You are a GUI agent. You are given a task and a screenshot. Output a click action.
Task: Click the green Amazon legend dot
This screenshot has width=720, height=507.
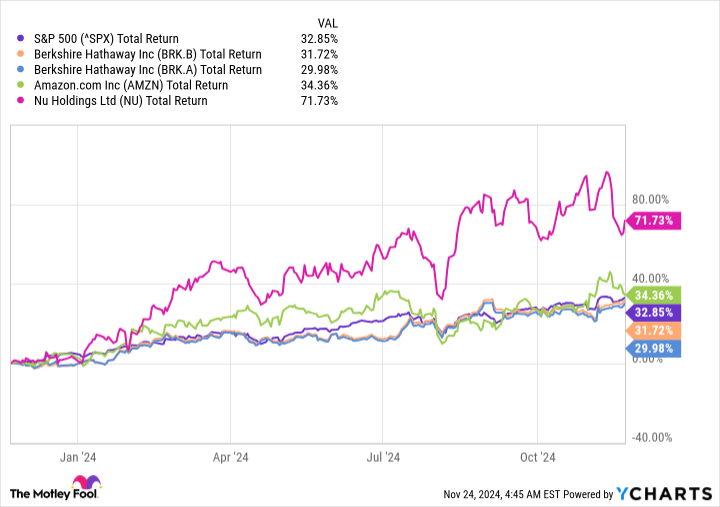coord(20,85)
